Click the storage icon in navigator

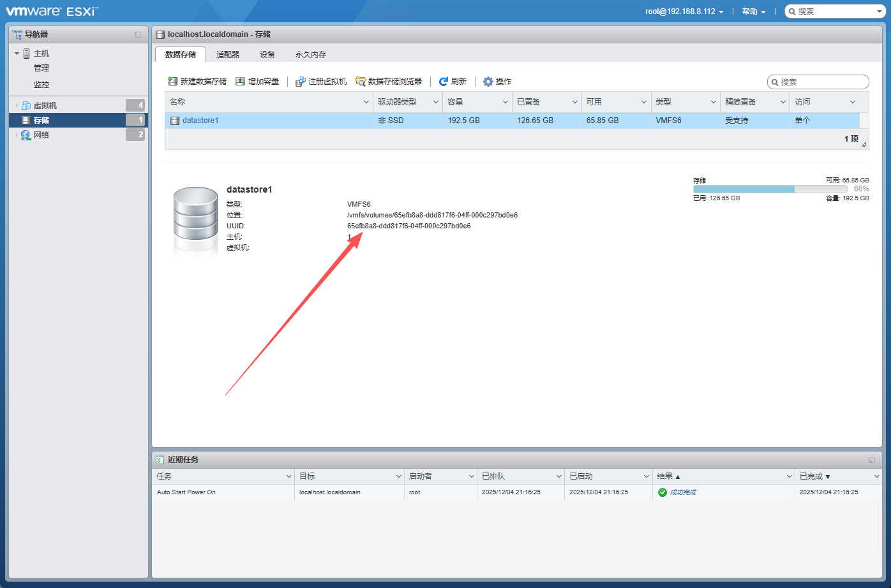click(x=26, y=121)
